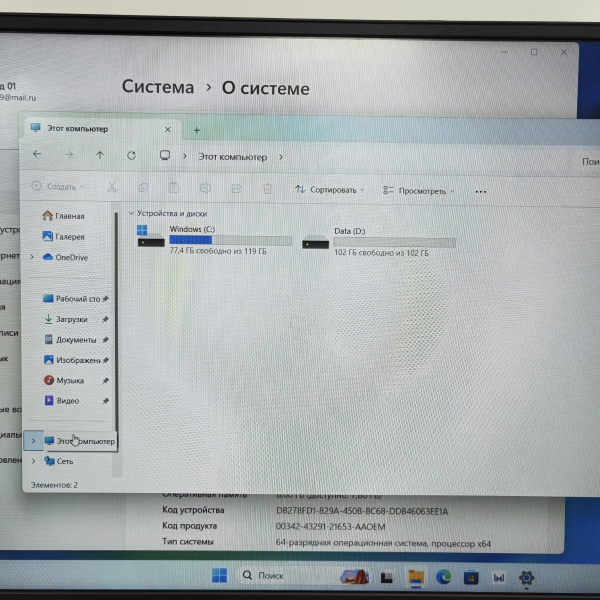The width and height of the screenshot is (600, 600).
Task: Open the Windows Start menu
Action: point(220,575)
